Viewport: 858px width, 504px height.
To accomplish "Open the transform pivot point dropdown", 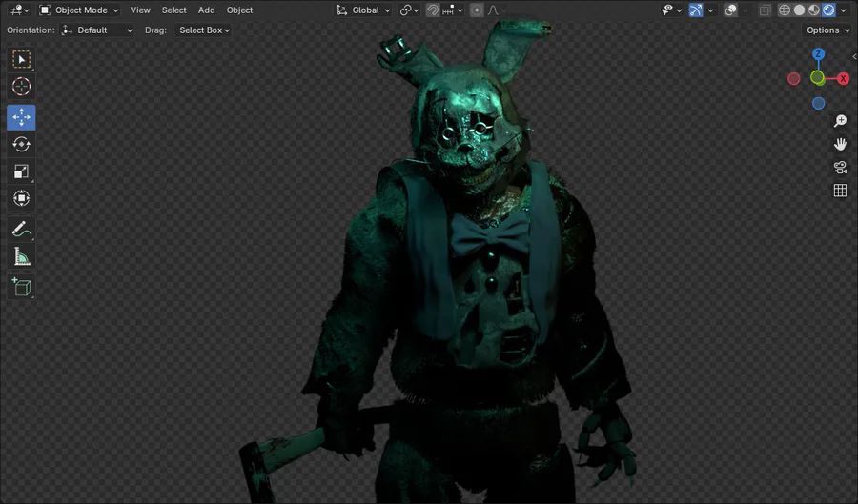I will [409, 10].
